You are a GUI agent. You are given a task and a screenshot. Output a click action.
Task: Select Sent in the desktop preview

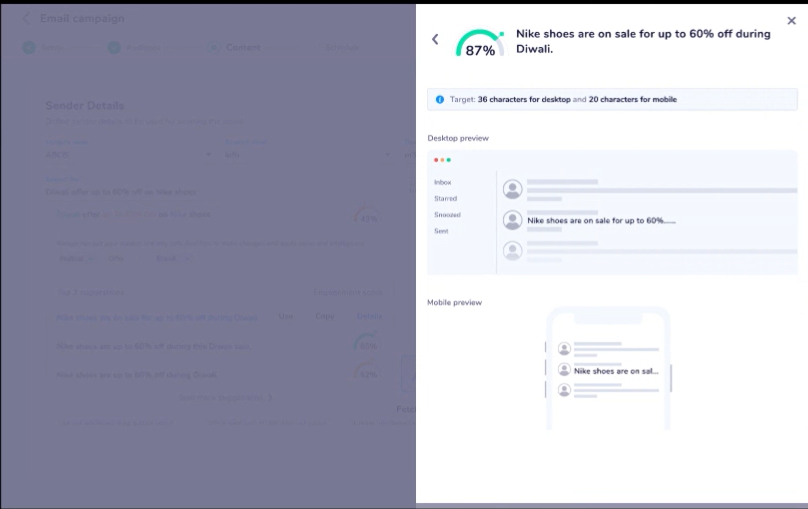[x=441, y=231]
